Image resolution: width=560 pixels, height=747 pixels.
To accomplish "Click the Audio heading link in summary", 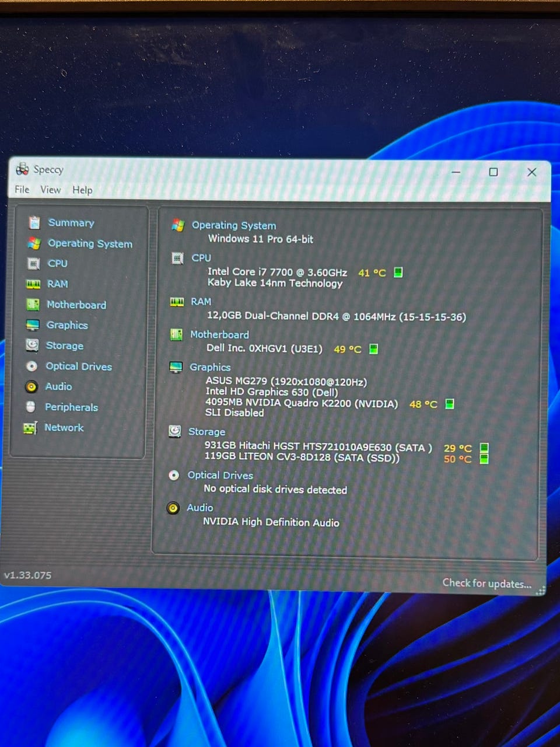I will (199, 508).
